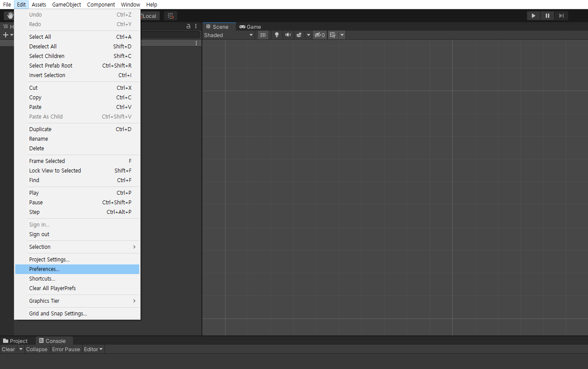Toggle 2D view mode
588x369 pixels.
(x=263, y=35)
